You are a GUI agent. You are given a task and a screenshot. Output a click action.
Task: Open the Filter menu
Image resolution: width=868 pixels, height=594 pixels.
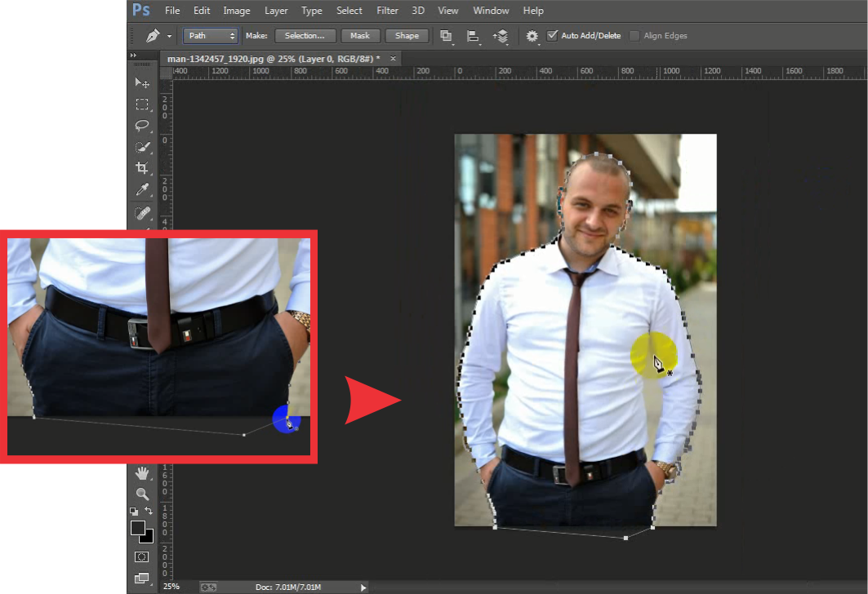click(386, 11)
